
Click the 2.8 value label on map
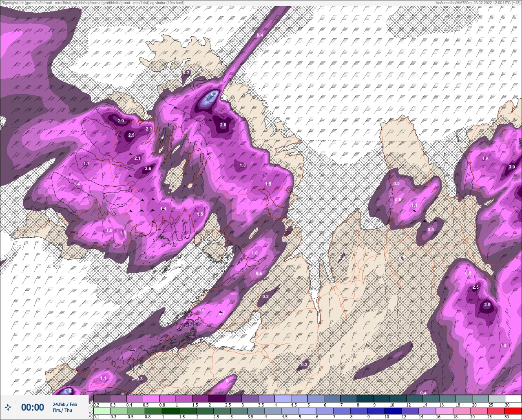[223, 125]
